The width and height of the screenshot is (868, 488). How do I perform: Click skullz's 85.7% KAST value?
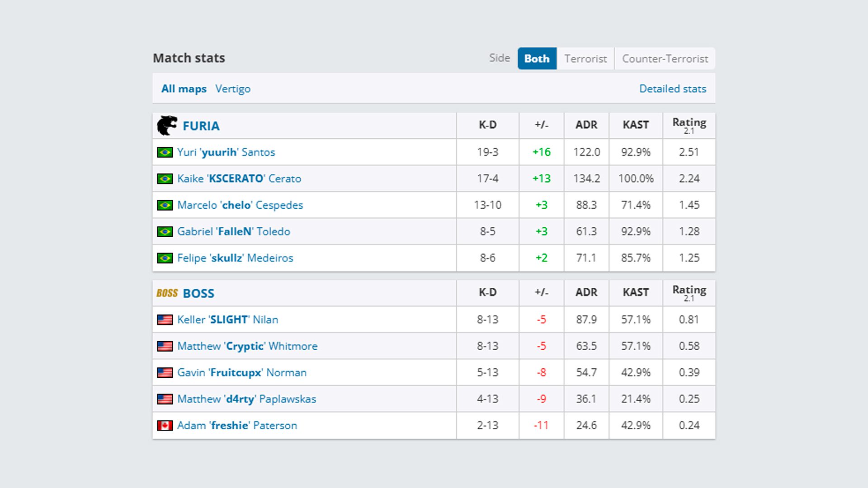[x=636, y=258]
